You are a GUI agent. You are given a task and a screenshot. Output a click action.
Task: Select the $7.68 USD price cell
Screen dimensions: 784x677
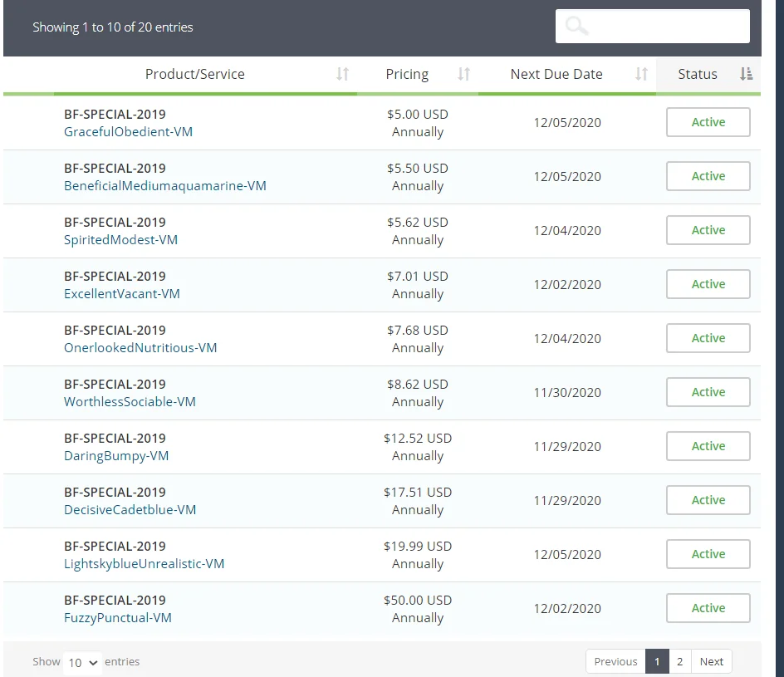(x=418, y=339)
